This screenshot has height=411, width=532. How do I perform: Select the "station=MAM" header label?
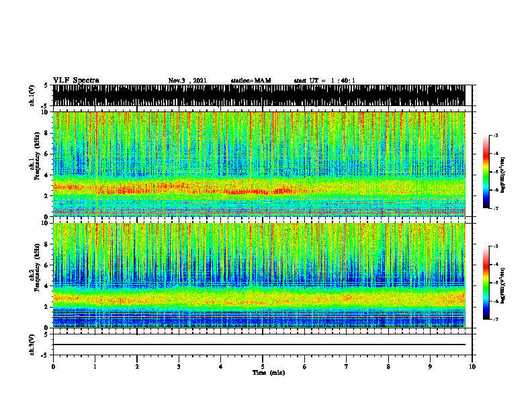click(251, 81)
